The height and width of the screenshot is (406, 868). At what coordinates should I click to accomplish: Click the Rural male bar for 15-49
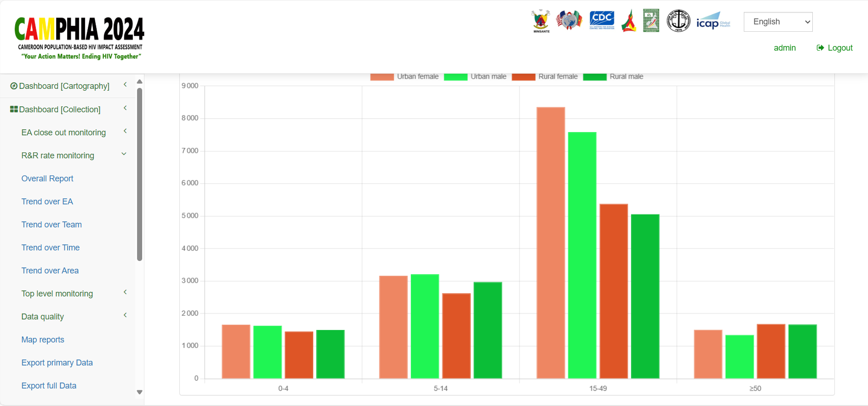(645, 296)
